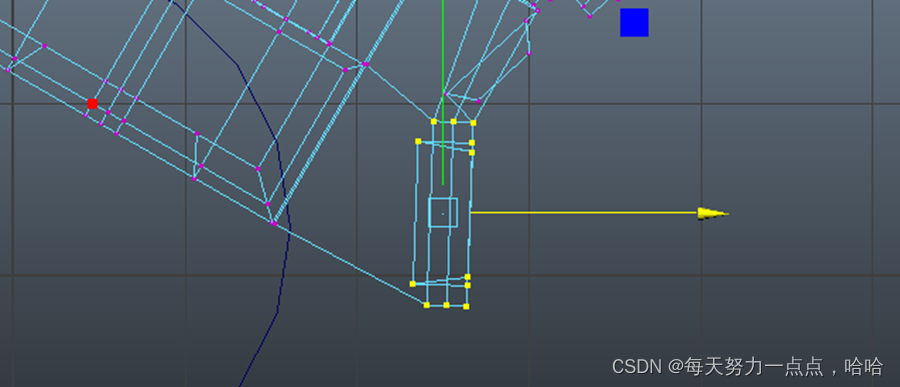This screenshot has height=387, width=900.
Task: Select the middle yellow vertex in the bottom row
Action: pyautogui.click(x=447, y=305)
